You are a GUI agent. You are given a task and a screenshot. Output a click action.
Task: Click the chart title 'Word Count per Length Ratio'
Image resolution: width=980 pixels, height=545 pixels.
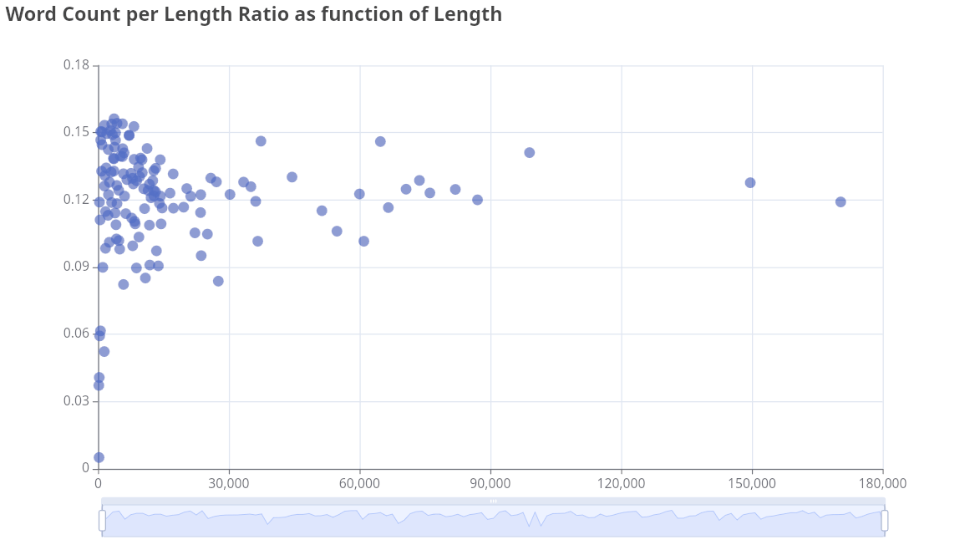point(253,14)
